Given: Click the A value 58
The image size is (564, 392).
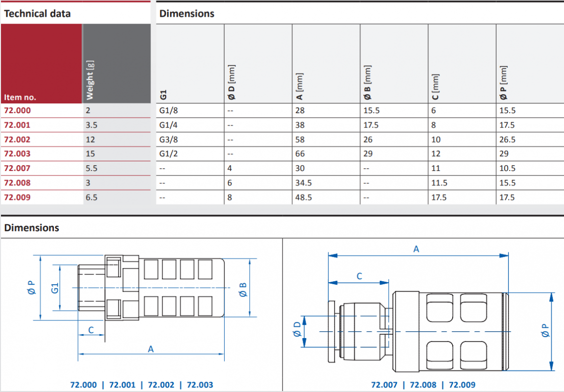Looking at the screenshot, I should [300, 140].
